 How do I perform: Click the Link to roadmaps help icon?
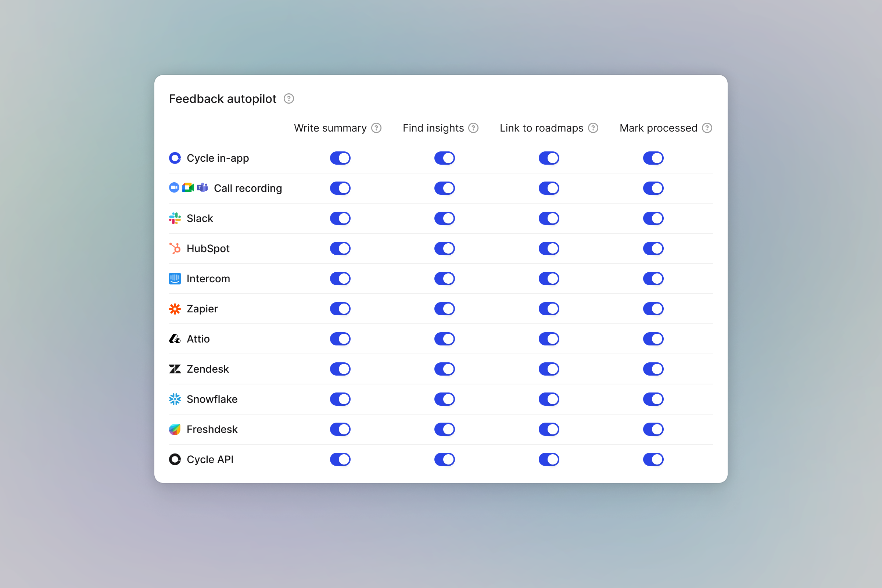(593, 128)
